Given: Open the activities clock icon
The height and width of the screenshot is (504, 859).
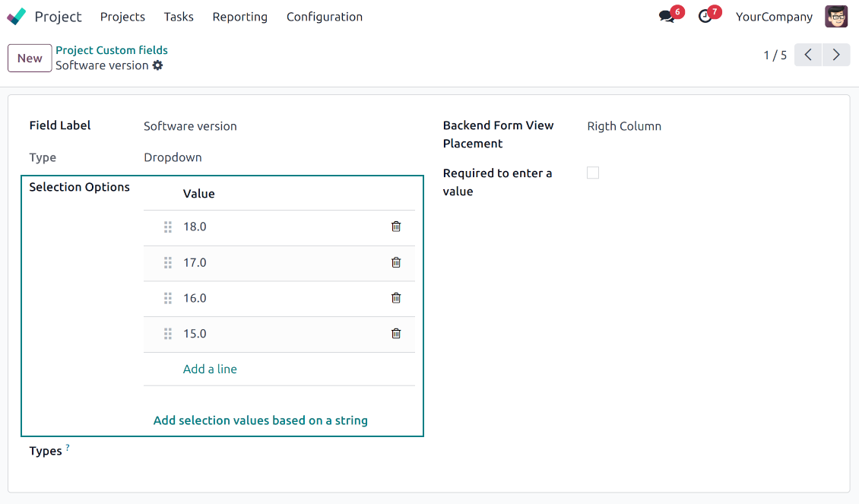Looking at the screenshot, I should pos(705,17).
